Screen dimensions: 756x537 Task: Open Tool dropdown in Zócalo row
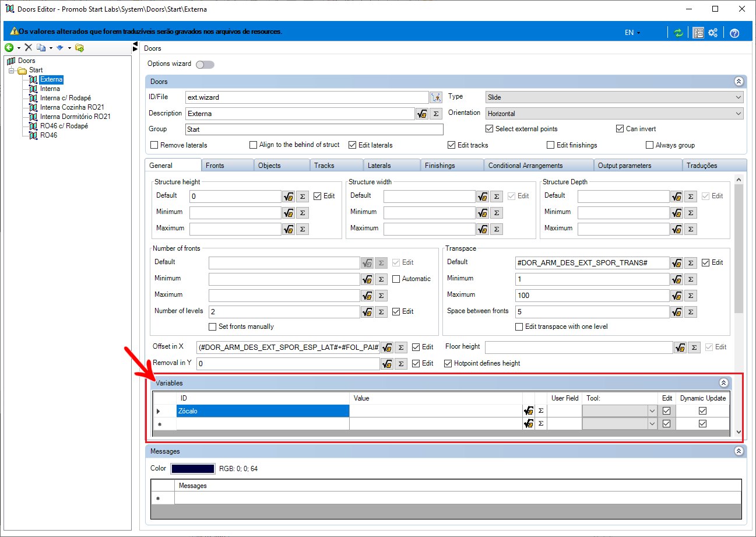pyautogui.click(x=652, y=410)
